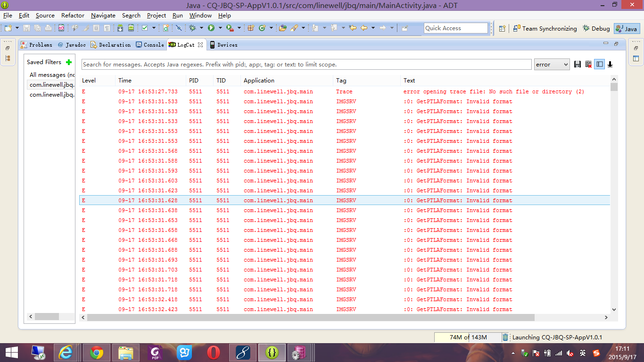Click the green plus to add saved filter
Image resolution: width=644 pixels, height=362 pixels.
69,62
